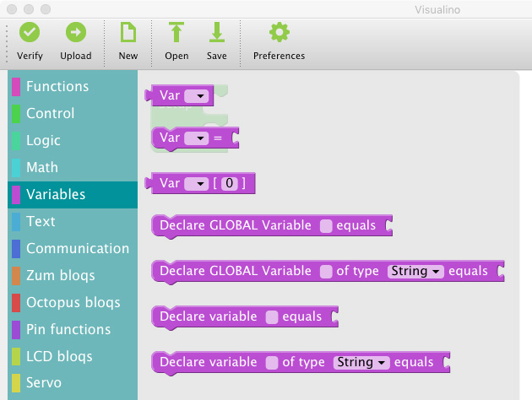Click name field in Declare GLOBAL Variable equals block

[326, 226]
